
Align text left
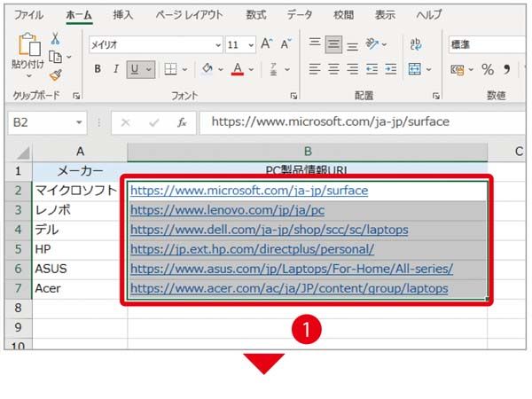[x=315, y=69]
